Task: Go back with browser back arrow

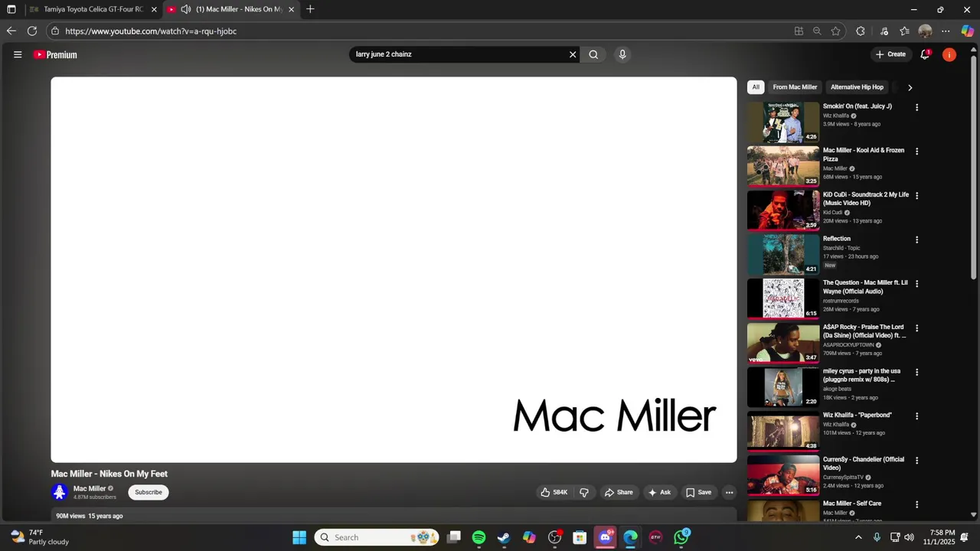Action: [11, 31]
